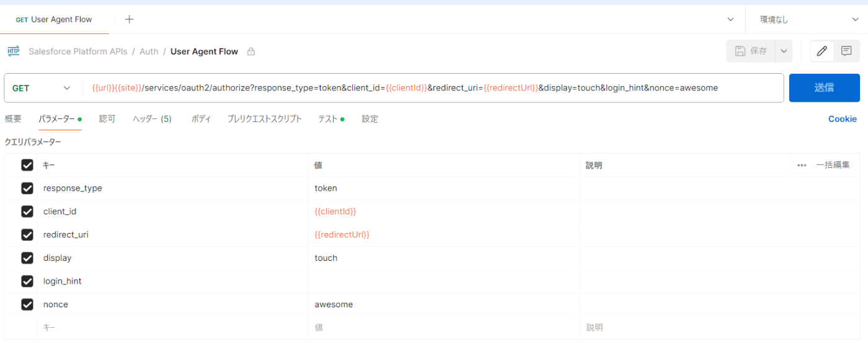Screen dimensions: 868x347
Task: Switch to the テスト tab
Action: 331,119
